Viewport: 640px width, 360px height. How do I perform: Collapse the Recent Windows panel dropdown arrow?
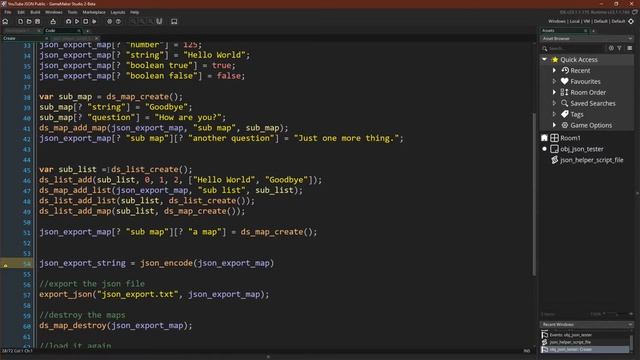pyautogui.click(x=630, y=324)
